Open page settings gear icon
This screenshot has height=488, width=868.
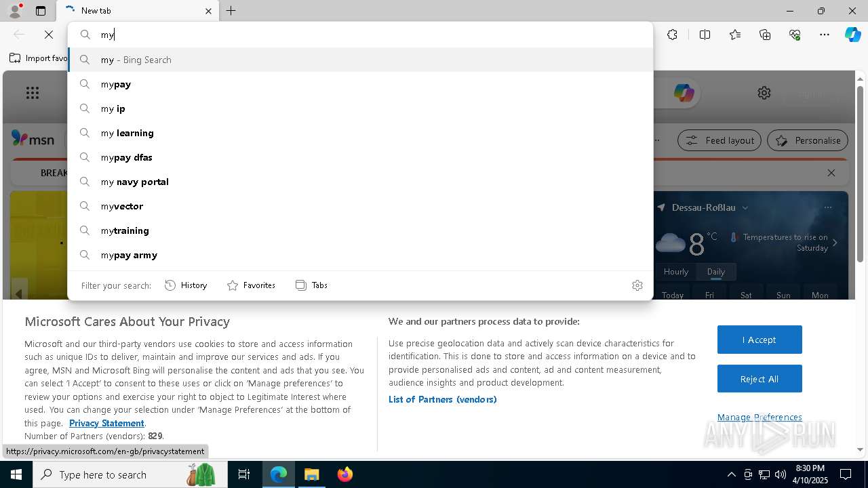764,93
